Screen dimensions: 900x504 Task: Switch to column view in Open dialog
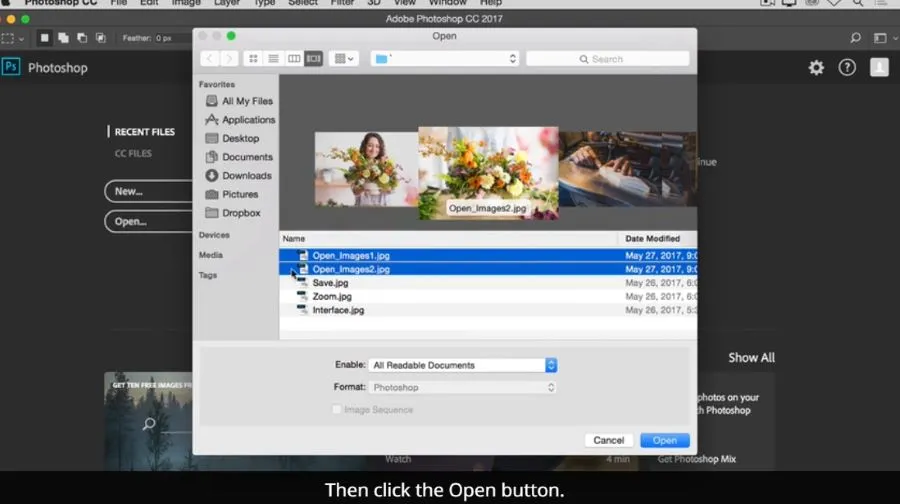click(x=294, y=59)
